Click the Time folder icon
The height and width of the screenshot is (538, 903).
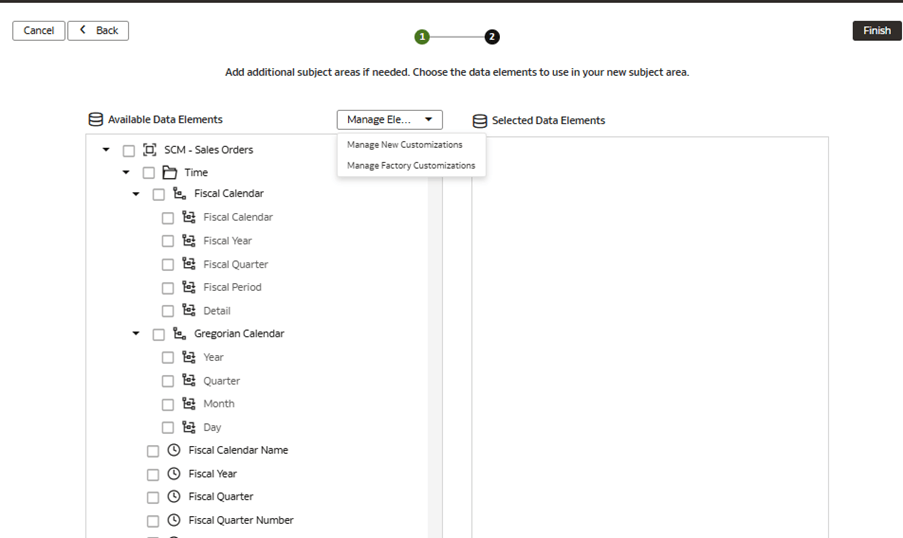(x=170, y=173)
